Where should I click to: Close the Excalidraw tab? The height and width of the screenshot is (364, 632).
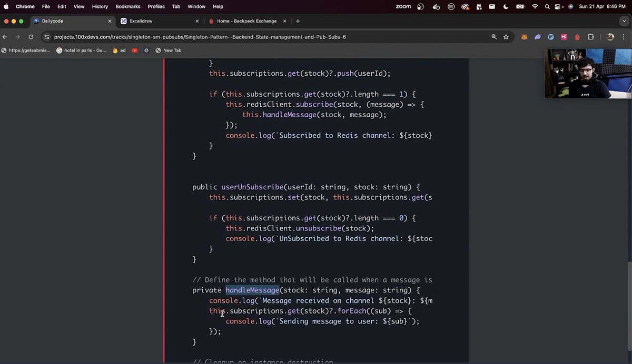coord(197,21)
